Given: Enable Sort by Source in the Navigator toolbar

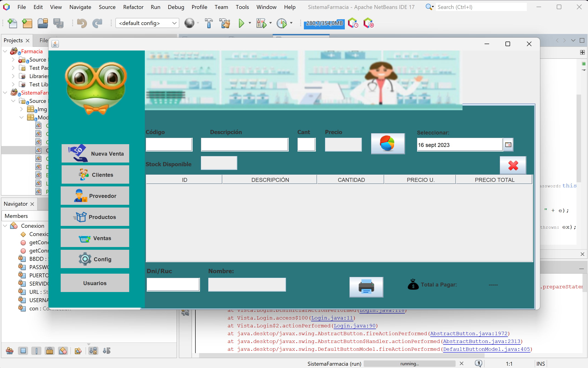Looking at the screenshot, I should pyautogui.click(x=106, y=351).
